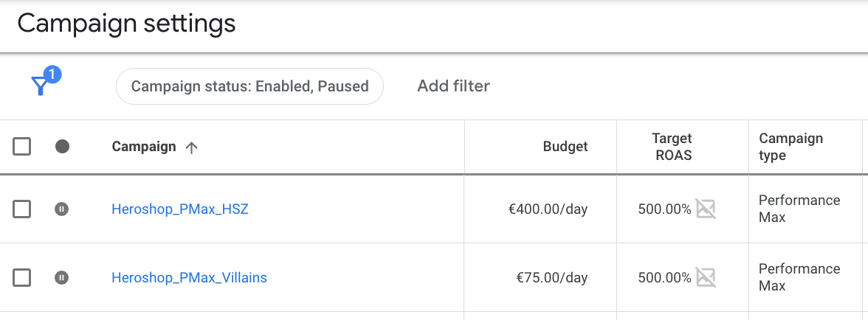Select the Heroshop_PMax_HSZ row checkbox

(22, 209)
